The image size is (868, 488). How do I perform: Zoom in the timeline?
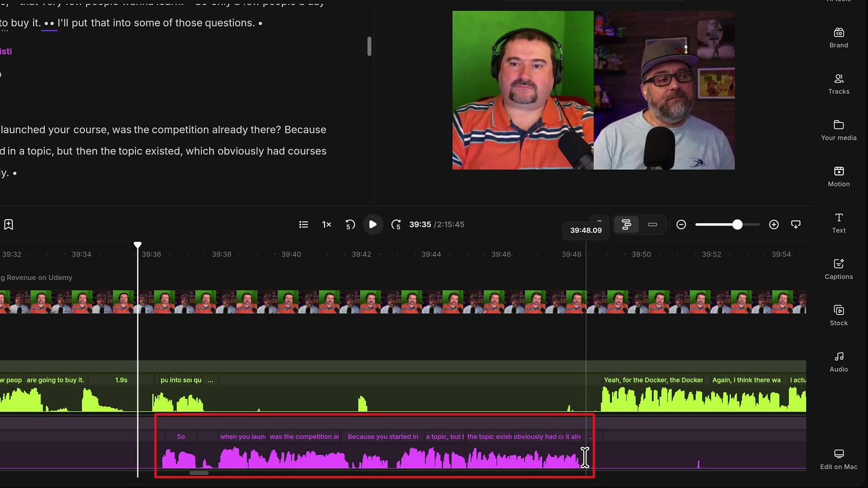click(x=774, y=225)
